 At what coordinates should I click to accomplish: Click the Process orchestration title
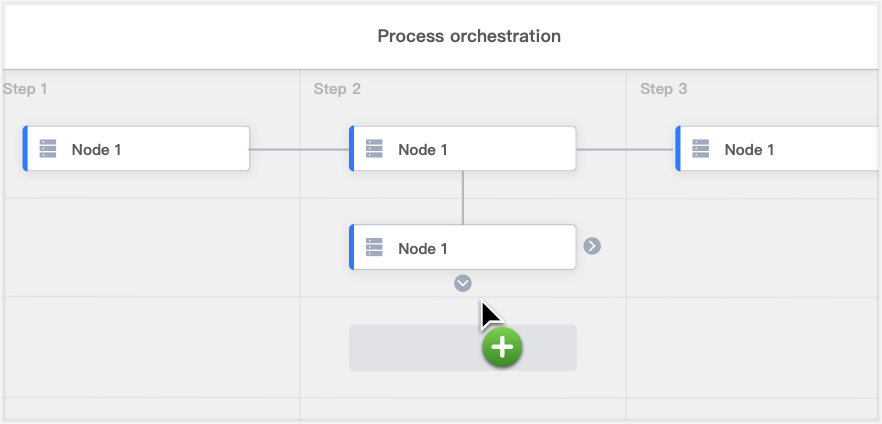(469, 36)
